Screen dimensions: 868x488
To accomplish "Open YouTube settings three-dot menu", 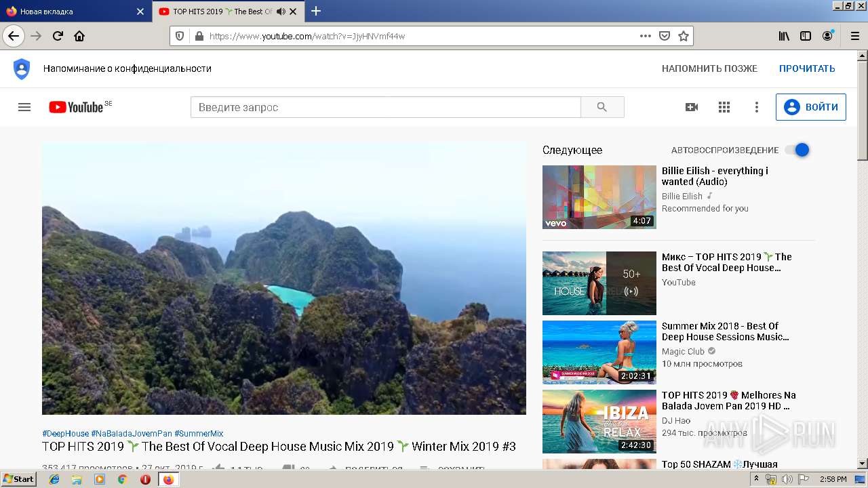I will (x=757, y=107).
